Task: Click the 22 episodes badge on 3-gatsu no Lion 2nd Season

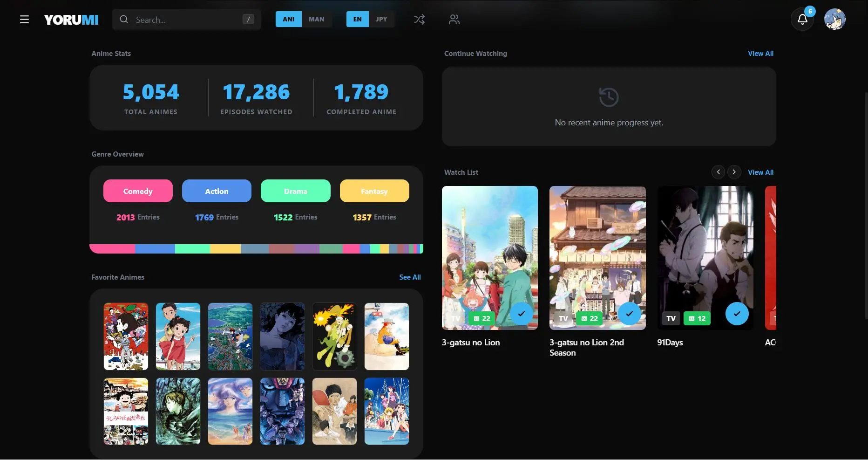Action: (590, 318)
